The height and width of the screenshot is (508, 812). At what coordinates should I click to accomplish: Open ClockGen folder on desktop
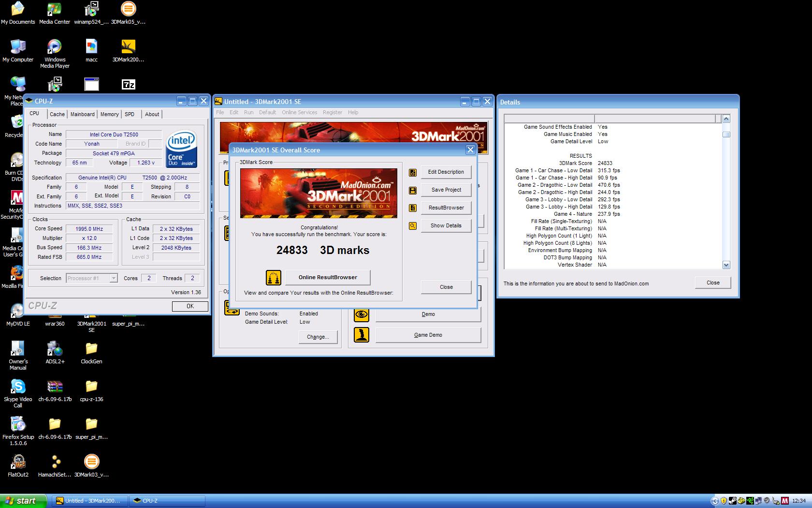[x=91, y=353]
